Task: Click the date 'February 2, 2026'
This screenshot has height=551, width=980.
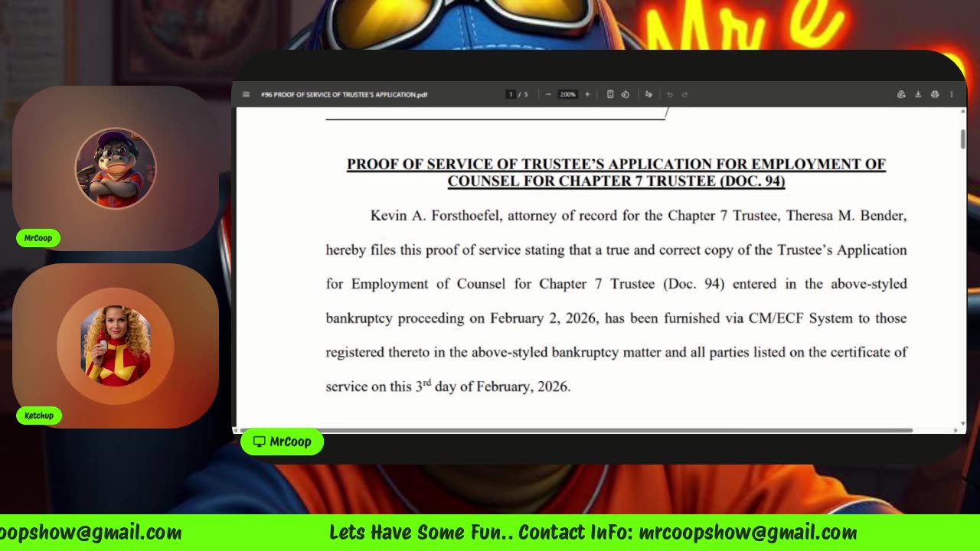Action: pos(543,318)
